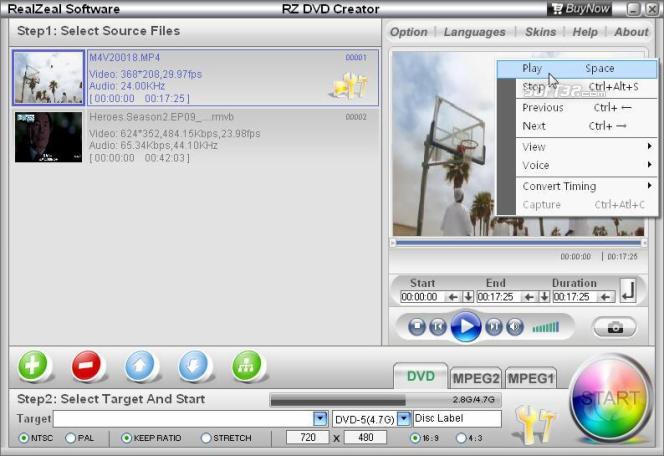Expand the Voice submenu
Screen dimensions: 664x456
coord(586,165)
